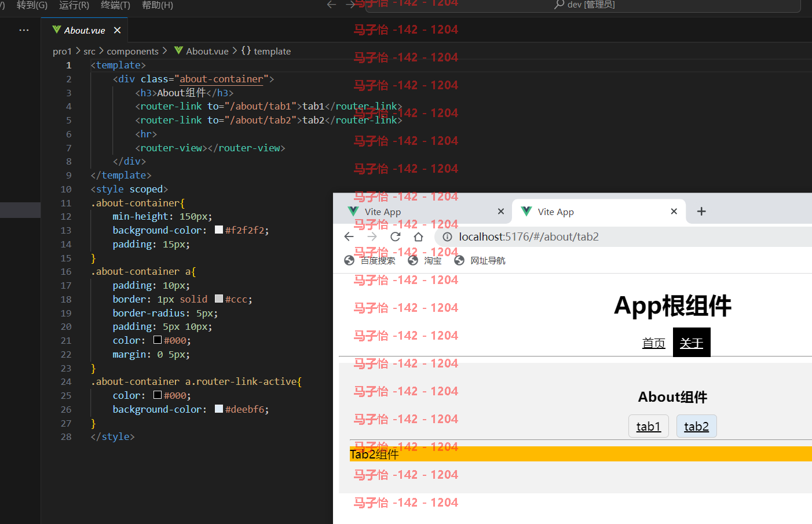Click line number 24 in the gutter
Screen dimensions: 812x524
pos(66,381)
